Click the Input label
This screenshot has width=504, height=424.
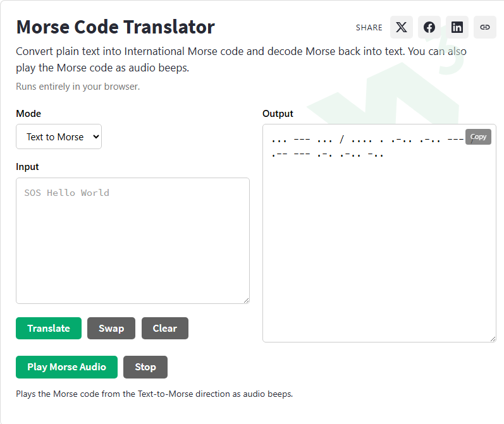point(27,167)
